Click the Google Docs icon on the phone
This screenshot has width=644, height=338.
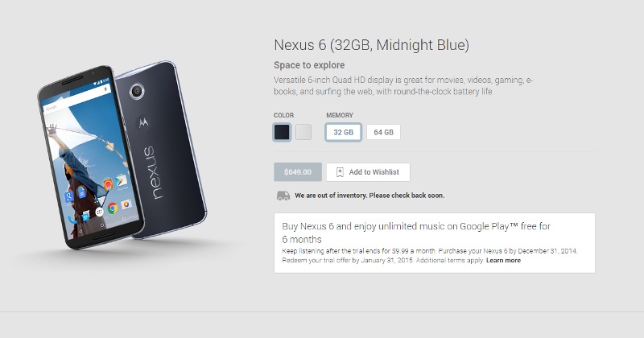[x=81, y=192]
